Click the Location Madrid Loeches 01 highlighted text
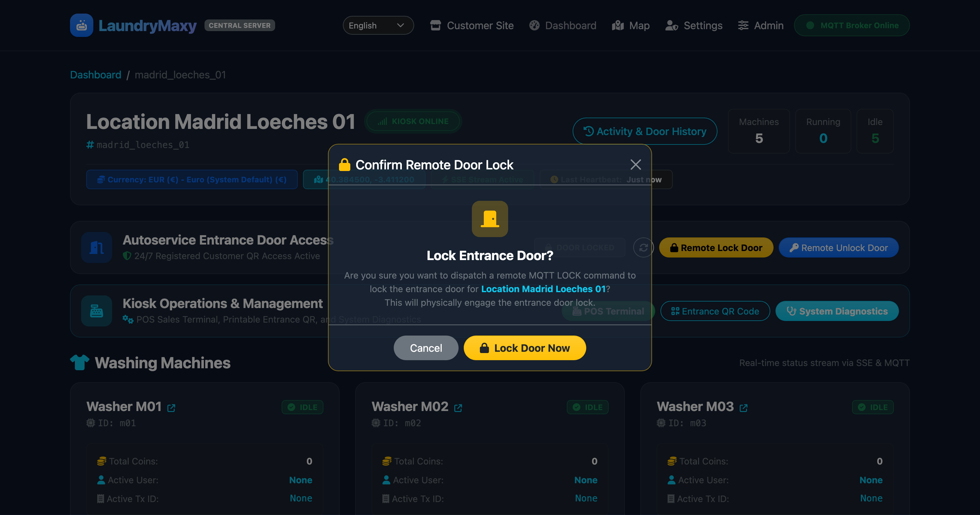This screenshot has width=980, height=515. (543, 289)
